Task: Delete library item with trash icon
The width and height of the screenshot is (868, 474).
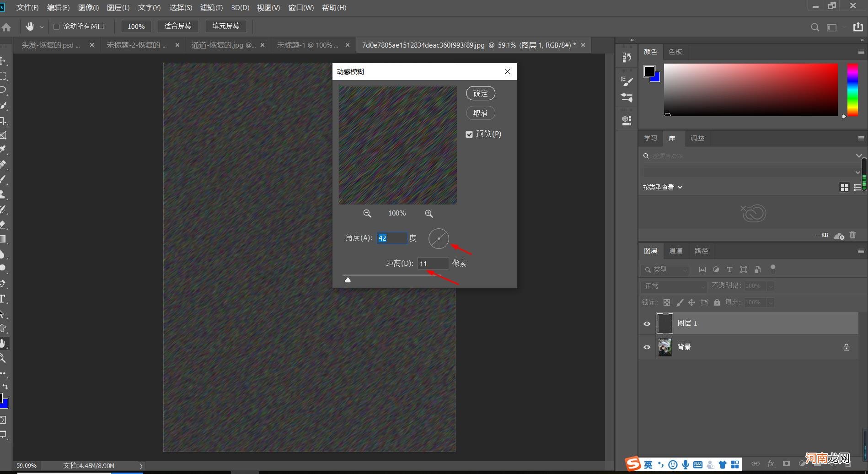Action: tap(852, 235)
